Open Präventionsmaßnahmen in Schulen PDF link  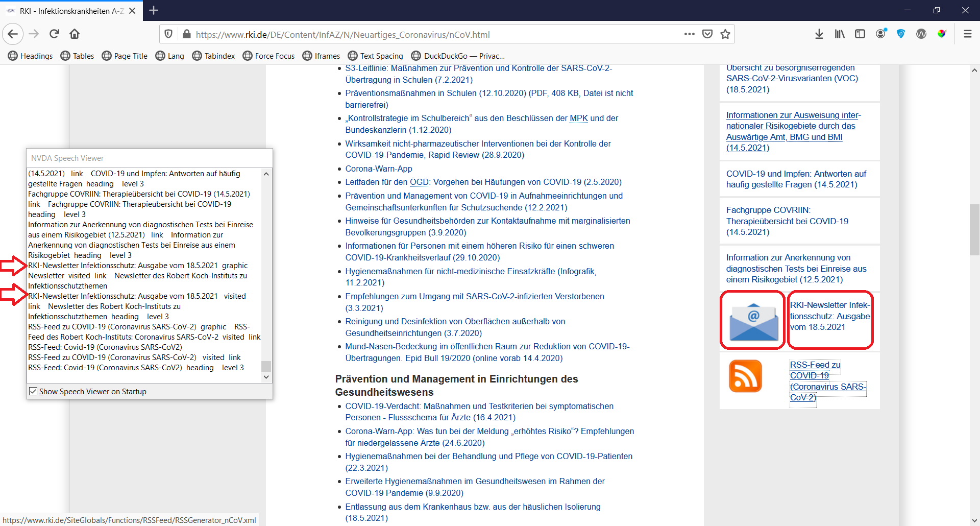coord(489,99)
